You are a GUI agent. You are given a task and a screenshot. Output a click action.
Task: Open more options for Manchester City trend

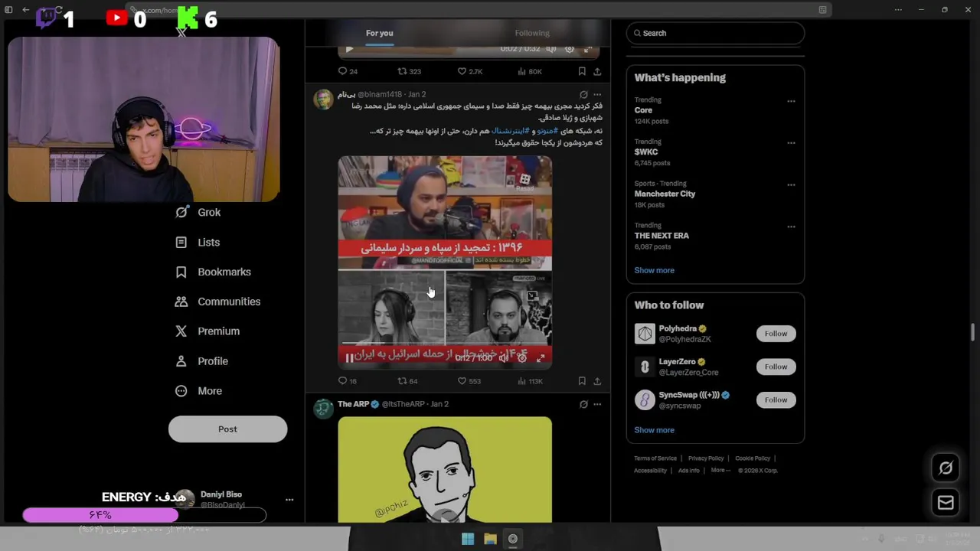click(x=791, y=185)
